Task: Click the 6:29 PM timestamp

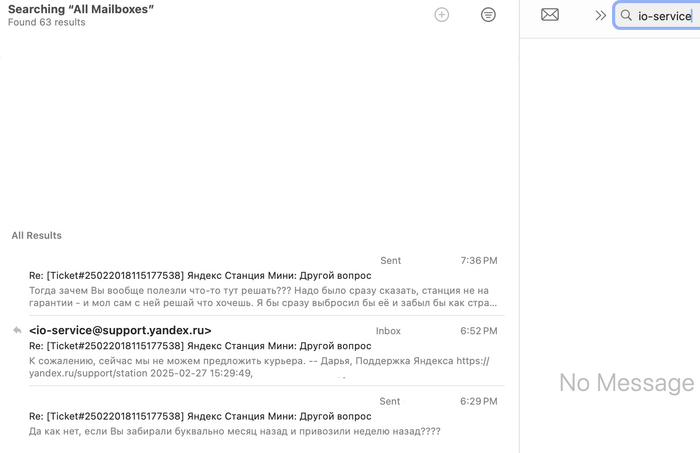Action: tap(479, 401)
